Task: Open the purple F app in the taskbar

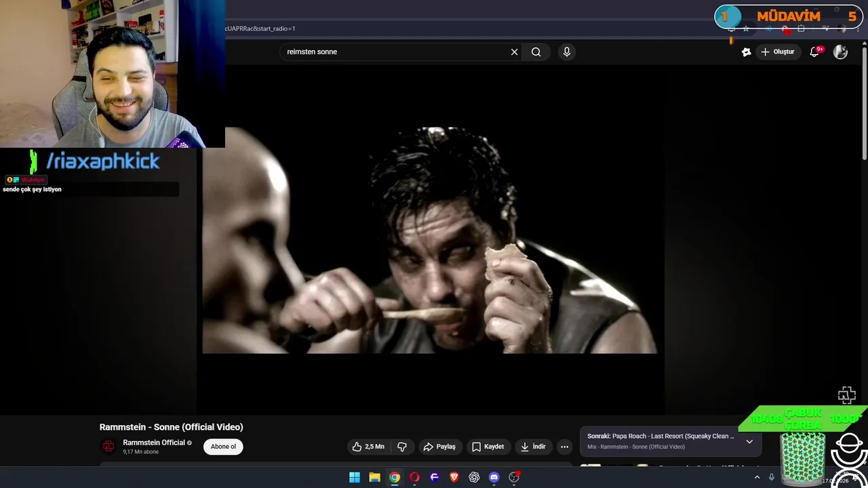Action: (x=435, y=477)
